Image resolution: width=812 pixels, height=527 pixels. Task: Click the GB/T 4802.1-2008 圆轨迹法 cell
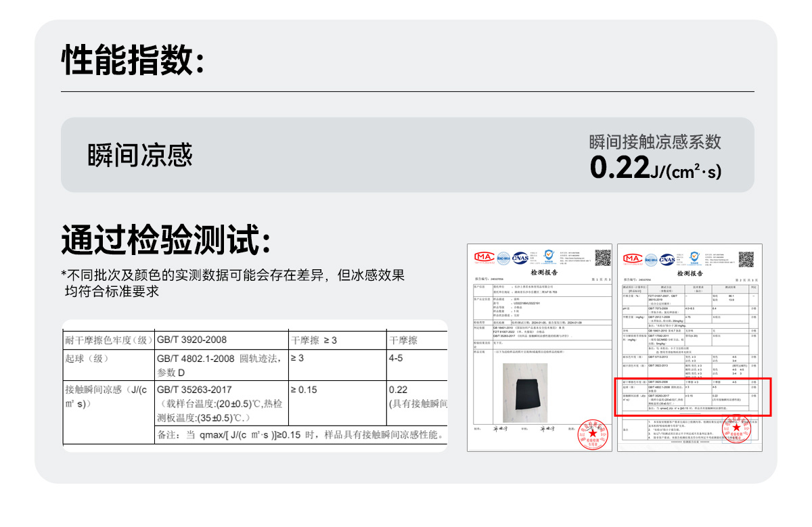tap(222, 365)
